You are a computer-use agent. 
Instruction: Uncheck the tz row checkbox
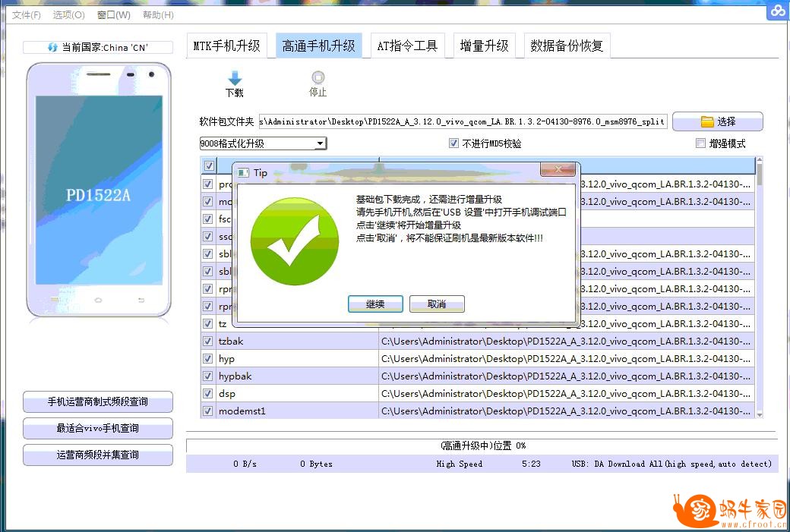point(207,323)
